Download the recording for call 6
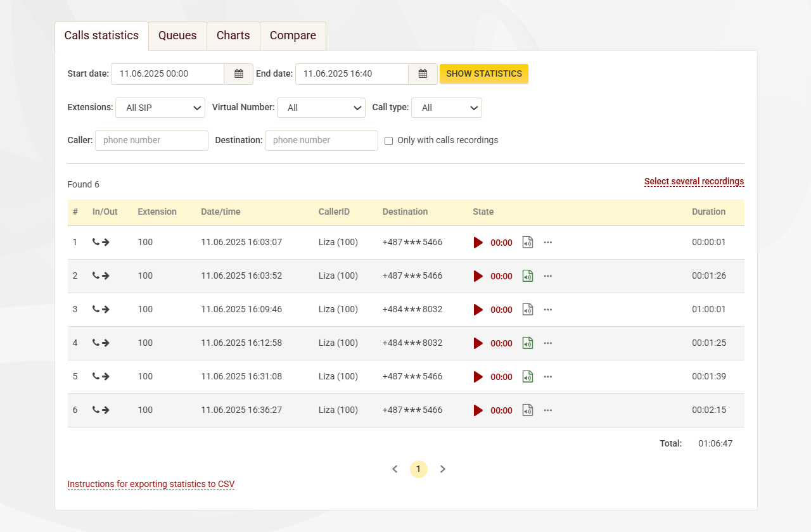The width and height of the screenshot is (811, 532). (x=527, y=410)
